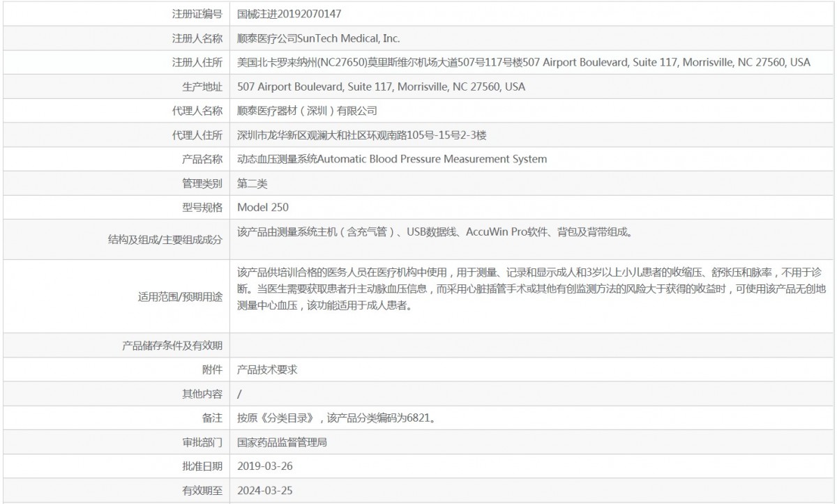Select composition text mentioning AccuWin Pro软件

click(435, 232)
